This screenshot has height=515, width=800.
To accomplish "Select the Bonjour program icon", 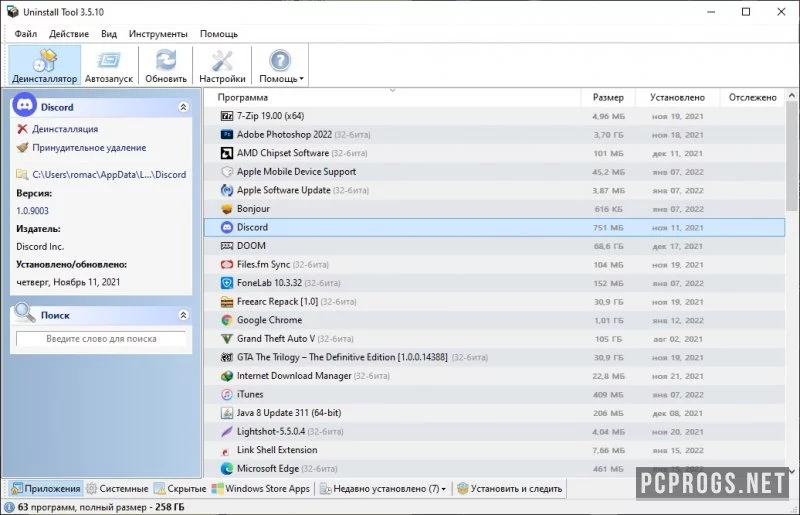I will (227, 209).
